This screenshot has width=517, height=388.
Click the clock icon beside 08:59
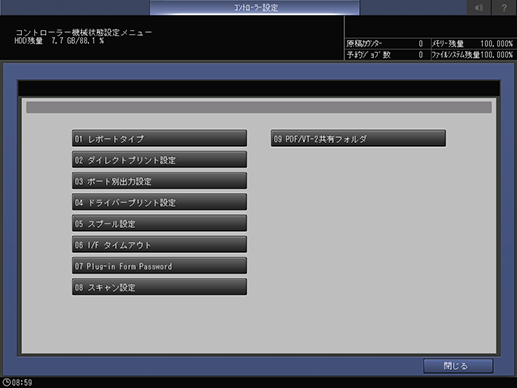[6, 382]
